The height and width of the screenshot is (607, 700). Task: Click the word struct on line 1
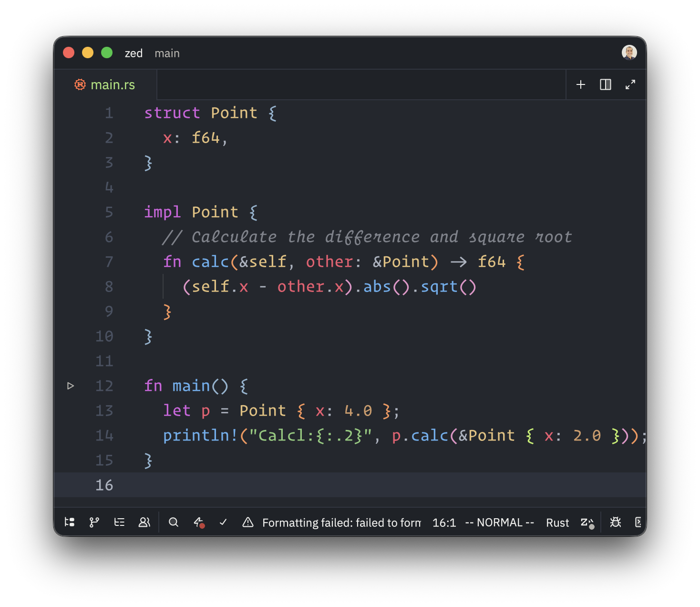coord(172,113)
